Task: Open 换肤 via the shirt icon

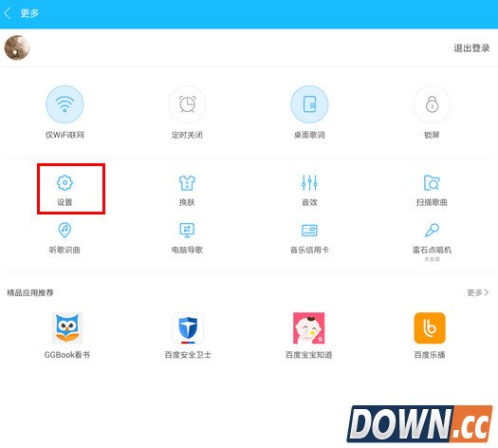Action: (187, 182)
